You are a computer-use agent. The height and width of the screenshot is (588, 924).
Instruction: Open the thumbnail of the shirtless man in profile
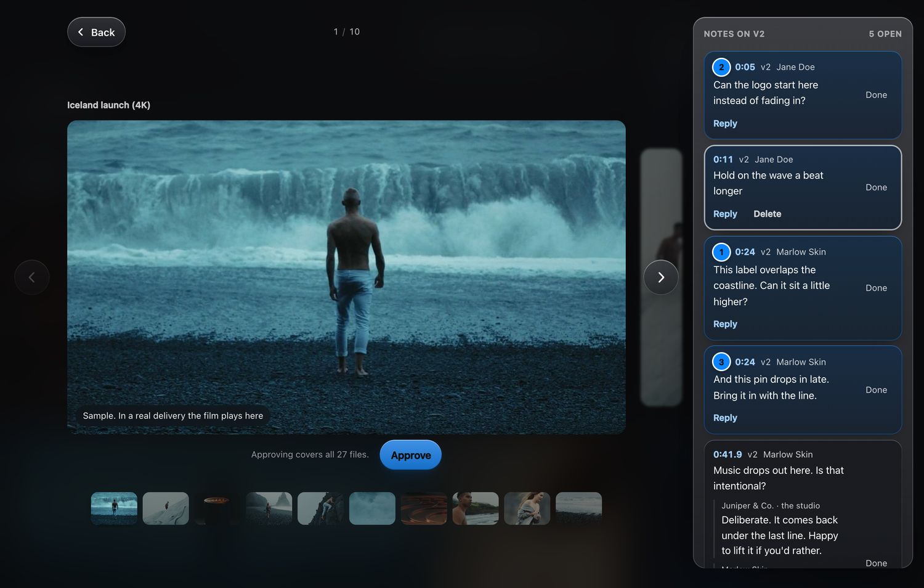tap(476, 508)
